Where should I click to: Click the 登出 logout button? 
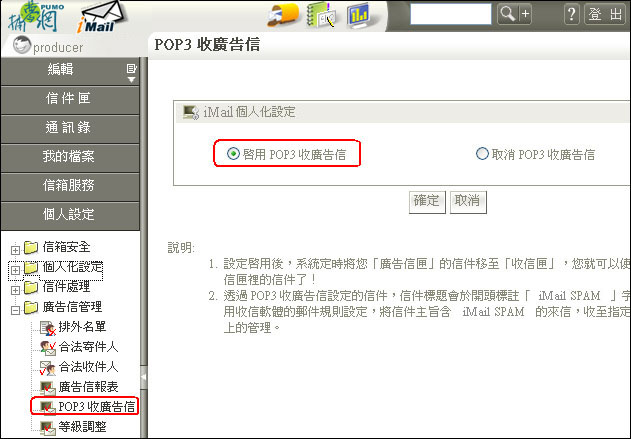(x=605, y=14)
